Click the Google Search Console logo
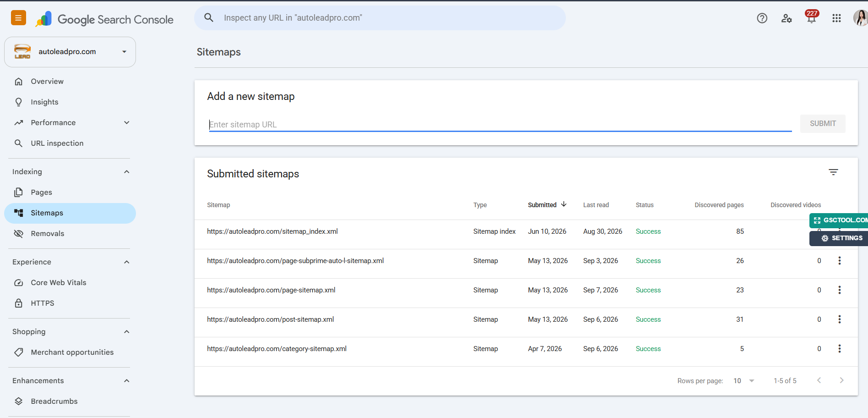The width and height of the screenshot is (868, 418). tap(104, 19)
